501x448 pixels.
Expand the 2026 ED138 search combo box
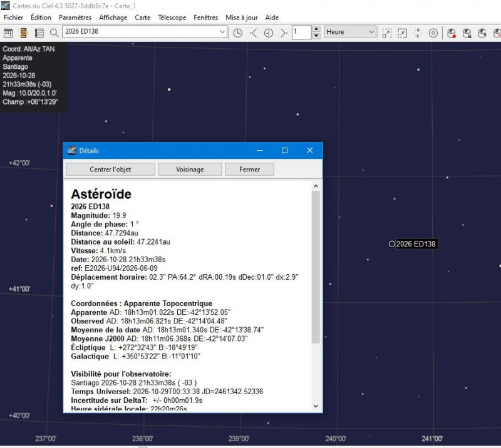pyautogui.click(x=222, y=32)
